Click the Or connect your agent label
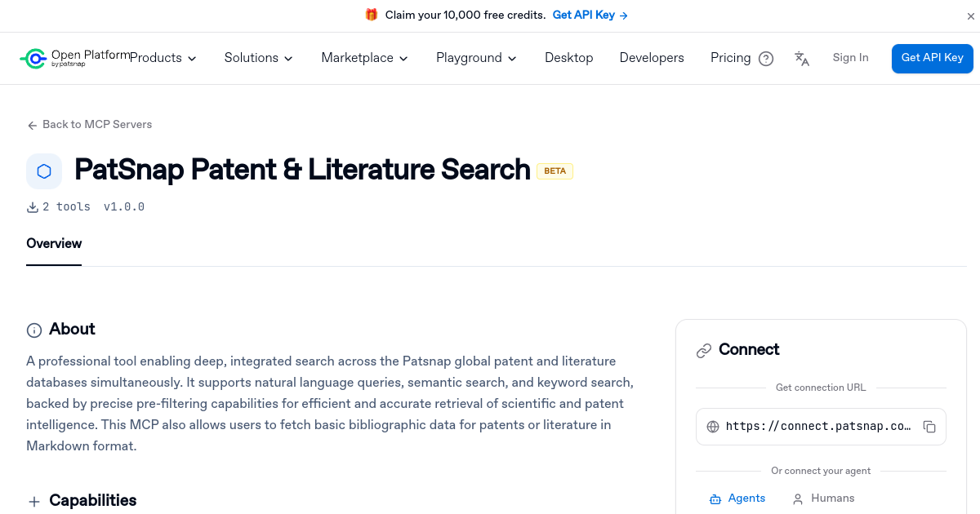Screen dimensions: 980x514 tap(821, 472)
